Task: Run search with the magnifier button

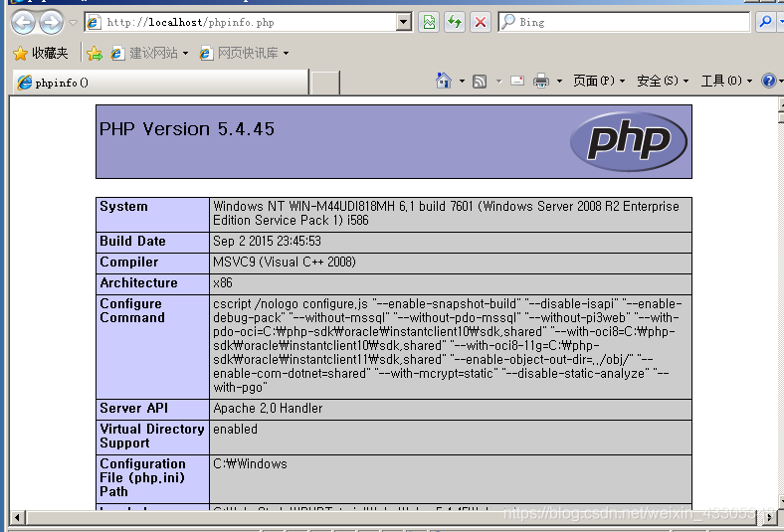Action: click(x=765, y=22)
